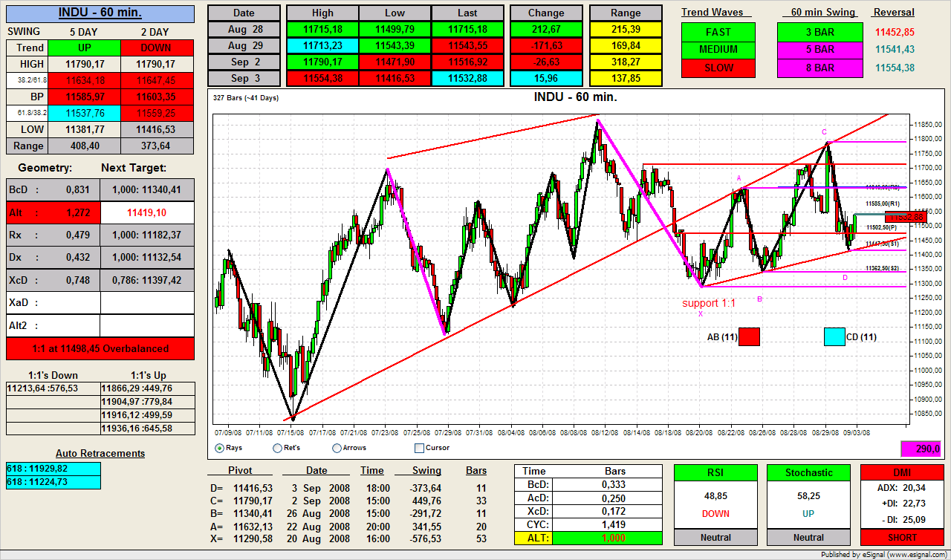Click the 2 DAY trend DOWN cell
951x560 pixels.
156,48
